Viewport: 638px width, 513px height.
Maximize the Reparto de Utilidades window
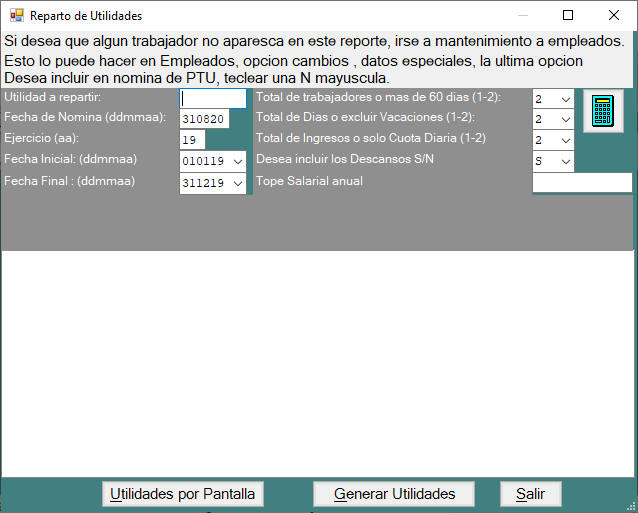[568, 16]
